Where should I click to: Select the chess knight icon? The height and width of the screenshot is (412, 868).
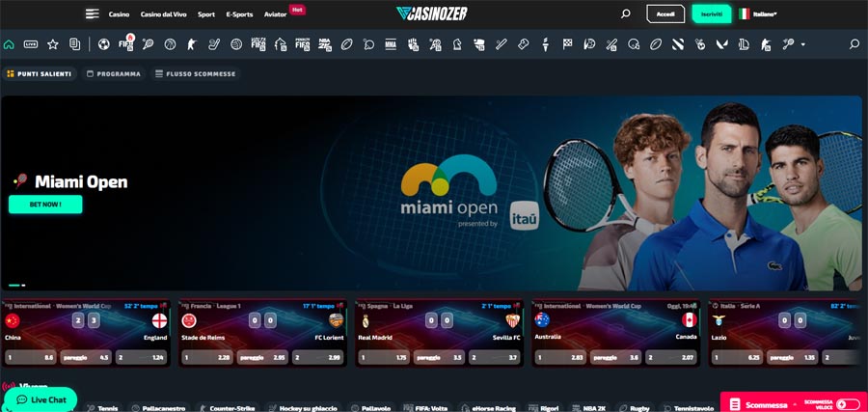[457, 44]
